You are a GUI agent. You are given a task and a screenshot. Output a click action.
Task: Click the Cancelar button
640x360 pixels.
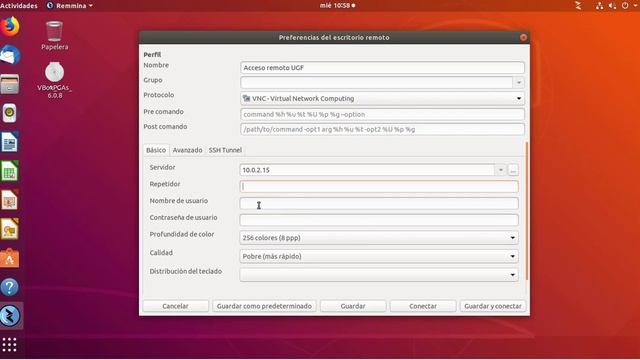(x=176, y=306)
